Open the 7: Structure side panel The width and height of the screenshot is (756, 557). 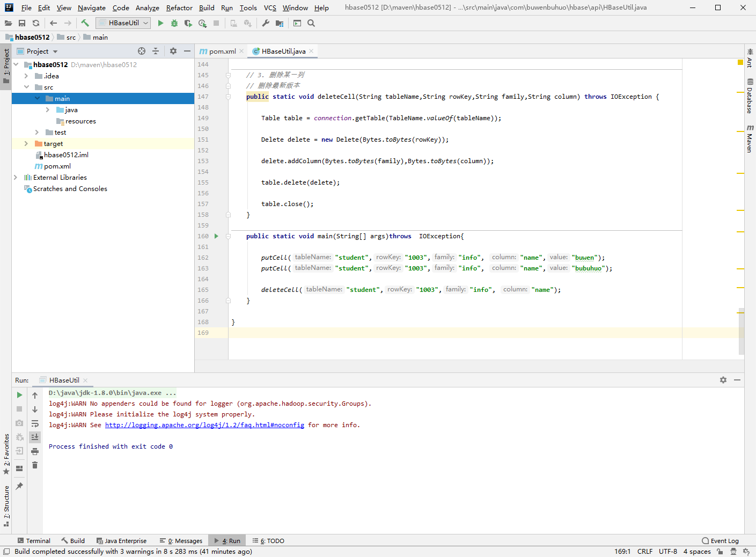[x=6, y=506]
